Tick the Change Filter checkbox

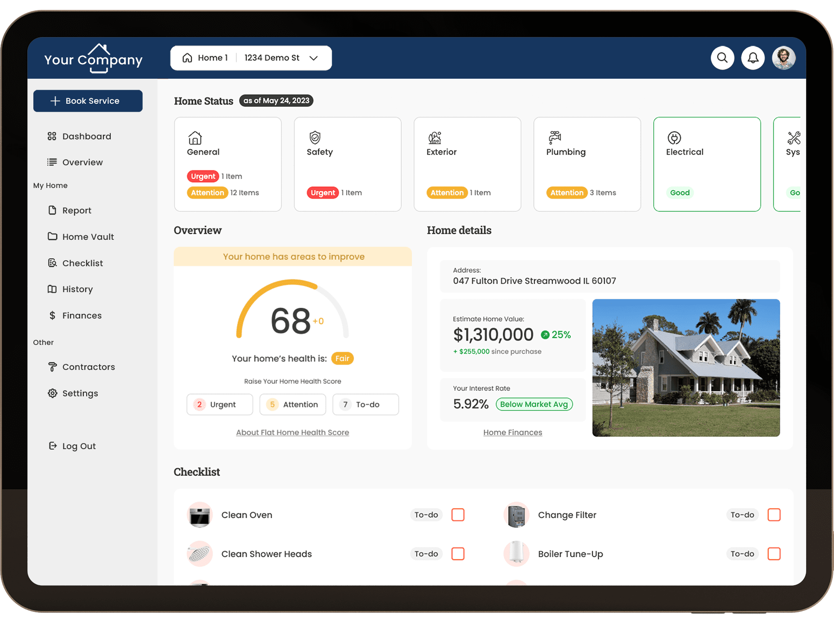[774, 515]
